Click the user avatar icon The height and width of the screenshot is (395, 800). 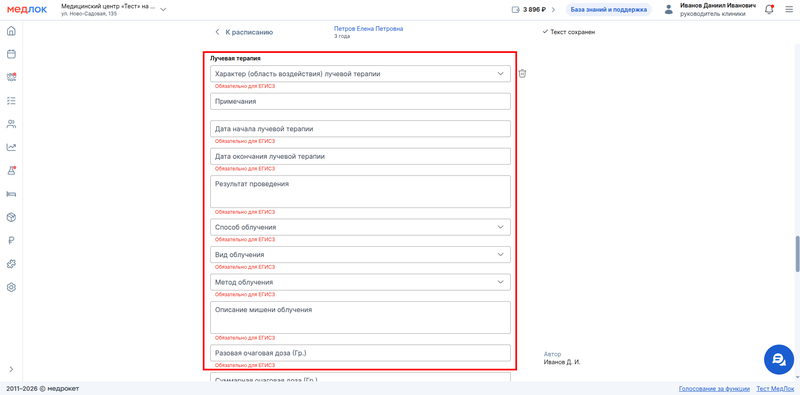click(x=668, y=10)
